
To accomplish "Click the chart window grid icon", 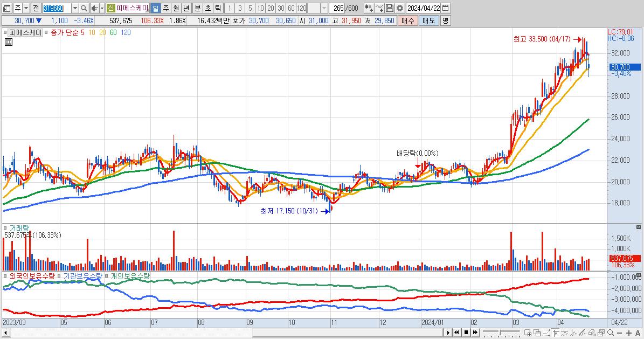I will point(528,333).
